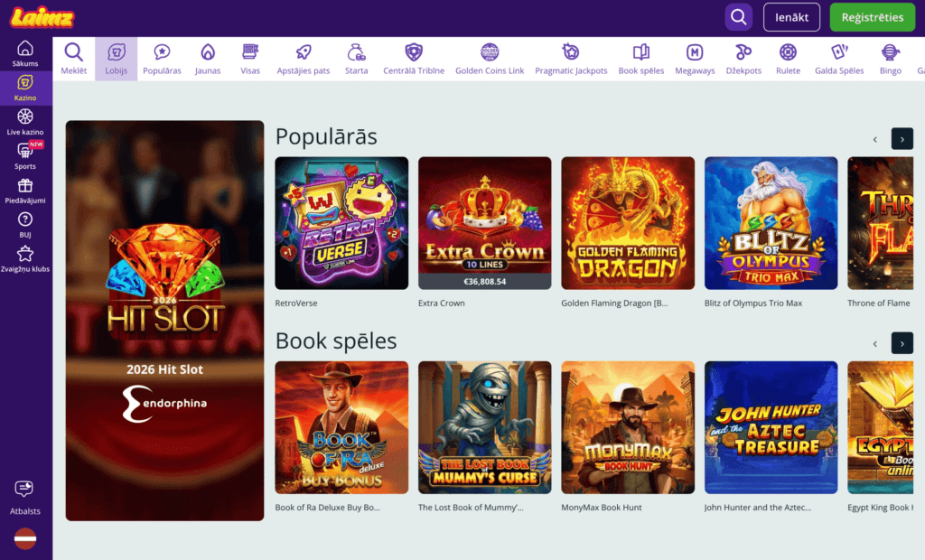Viewport: 925px width, 560px height.
Task: Select the Visas category
Action: click(250, 59)
